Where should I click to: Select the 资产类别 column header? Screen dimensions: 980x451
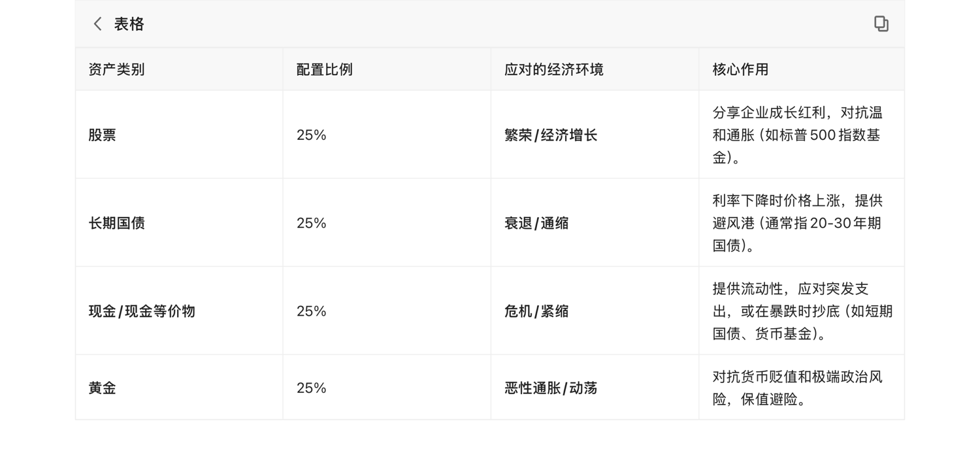tap(117, 69)
